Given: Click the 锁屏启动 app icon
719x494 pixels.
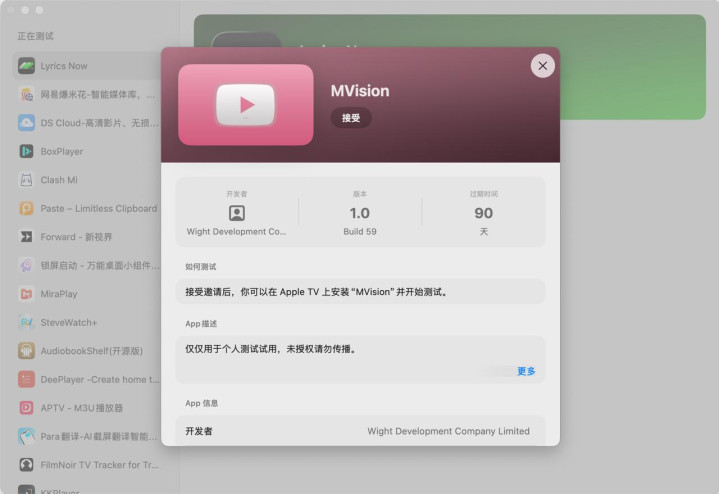Looking at the screenshot, I should [26, 265].
